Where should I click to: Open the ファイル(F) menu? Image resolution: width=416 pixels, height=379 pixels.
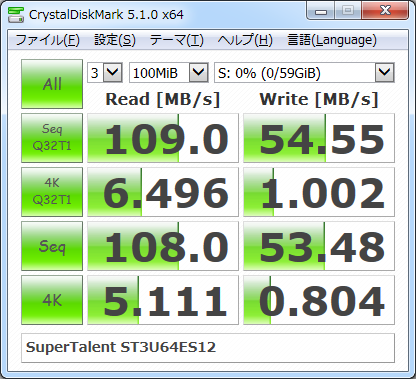47,40
